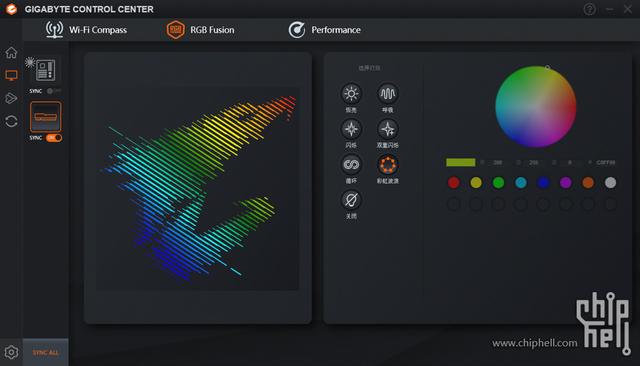640x366 pixels.
Task: Select the single four-point star flash effect
Action: click(x=351, y=129)
